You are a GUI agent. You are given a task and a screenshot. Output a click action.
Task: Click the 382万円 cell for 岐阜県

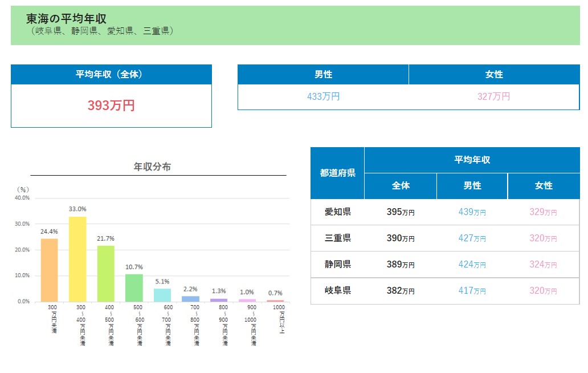[401, 291]
